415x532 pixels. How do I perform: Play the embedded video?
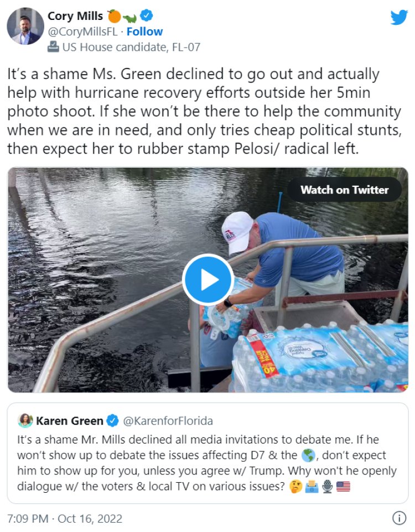click(208, 280)
